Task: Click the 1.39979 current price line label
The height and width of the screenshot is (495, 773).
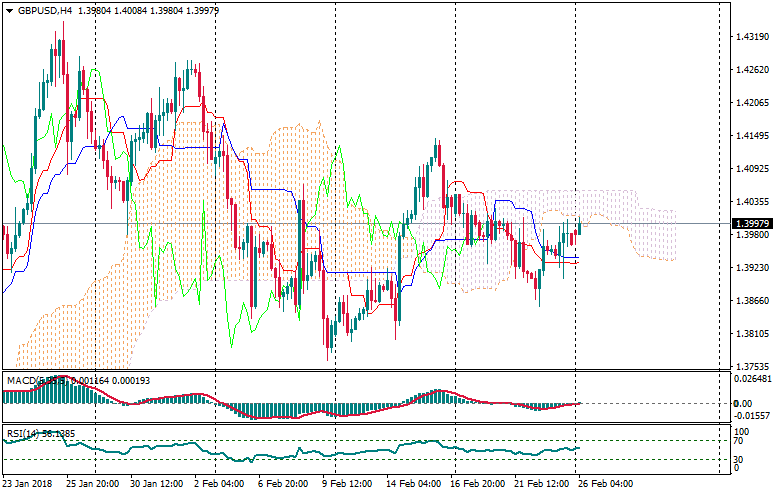Action: (751, 223)
